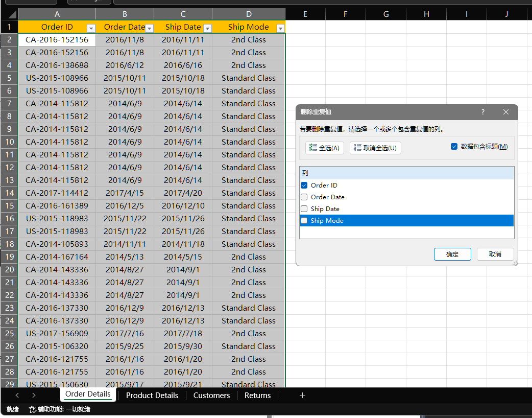Image resolution: width=532 pixels, height=418 pixels.
Task: Open the Order Date filter dropdown
Action: tap(149, 28)
